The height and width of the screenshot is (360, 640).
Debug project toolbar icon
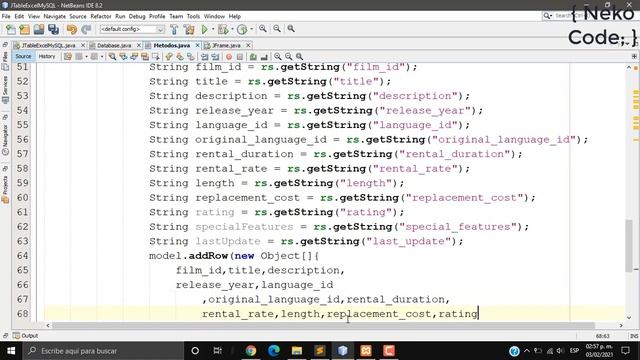tap(223, 29)
